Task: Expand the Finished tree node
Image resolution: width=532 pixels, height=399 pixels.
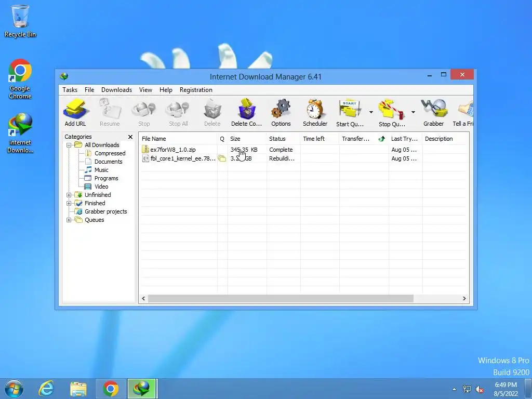Action: (69, 203)
